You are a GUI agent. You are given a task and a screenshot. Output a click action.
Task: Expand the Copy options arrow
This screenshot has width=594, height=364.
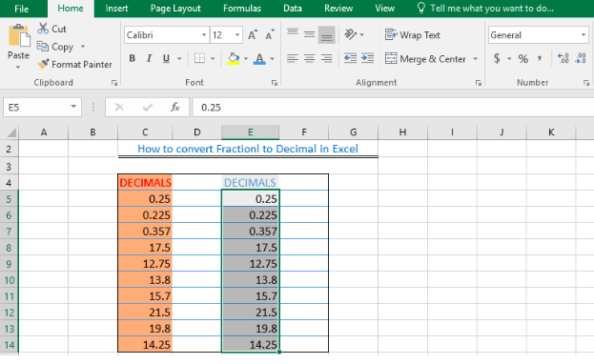[83, 47]
